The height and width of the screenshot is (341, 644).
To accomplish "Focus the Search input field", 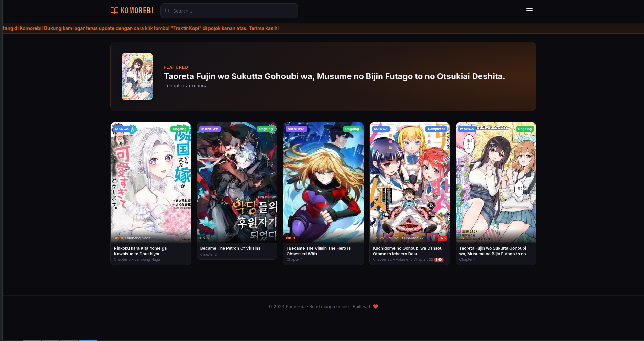I will [x=229, y=11].
